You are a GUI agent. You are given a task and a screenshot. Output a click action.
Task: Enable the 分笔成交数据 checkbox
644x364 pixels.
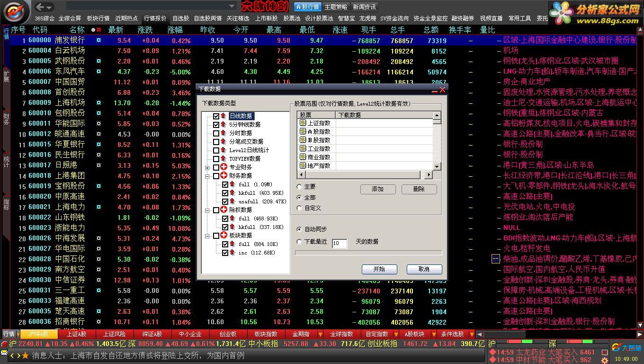coord(216,142)
